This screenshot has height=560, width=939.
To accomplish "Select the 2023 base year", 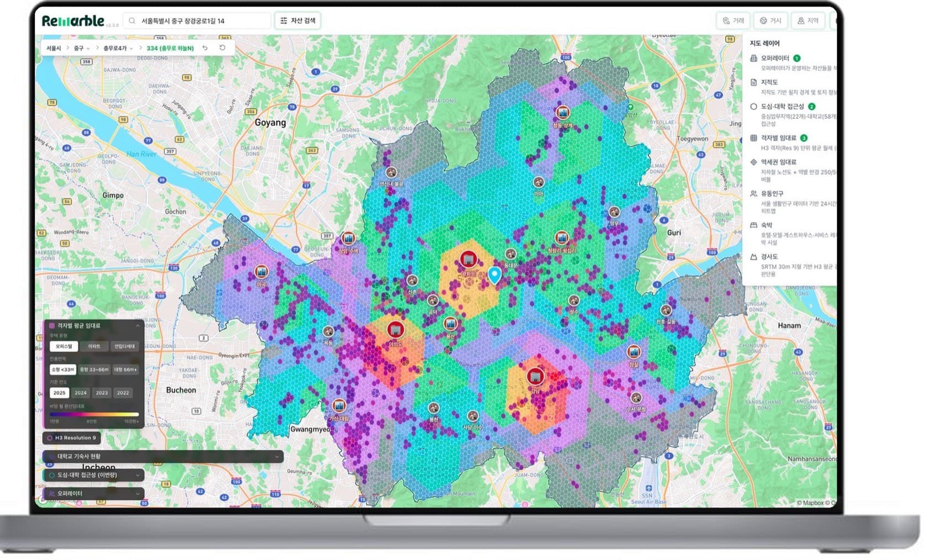I will click(x=102, y=393).
